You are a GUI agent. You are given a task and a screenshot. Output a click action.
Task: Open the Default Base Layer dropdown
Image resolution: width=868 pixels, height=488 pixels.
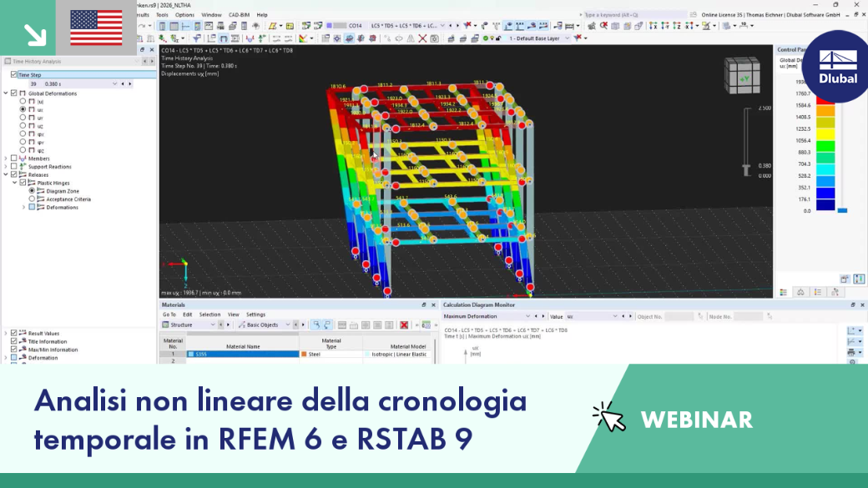click(567, 38)
